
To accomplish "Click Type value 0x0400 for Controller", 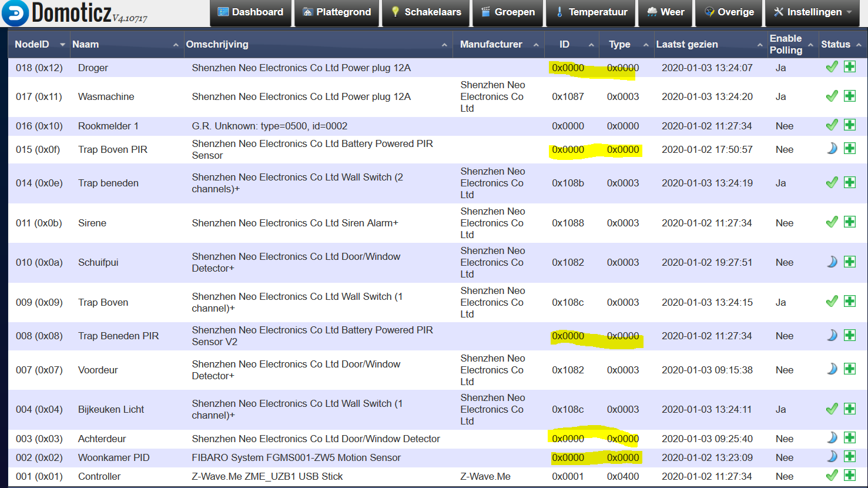I will pos(623,476).
